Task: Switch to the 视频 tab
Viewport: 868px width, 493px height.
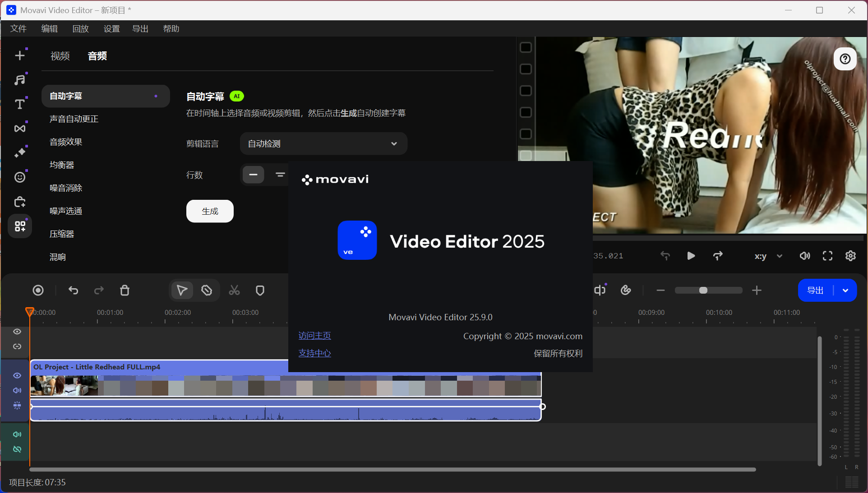Action: pyautogui.click(x=60, y=56)
